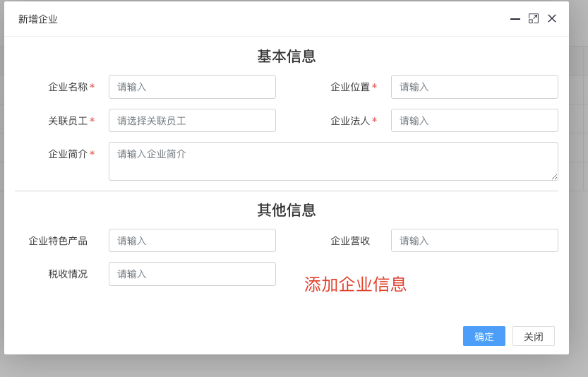This screenshot has height=377, width=588.
Task: Focus the 企业特色产品 input field
Action: (192, 241)
